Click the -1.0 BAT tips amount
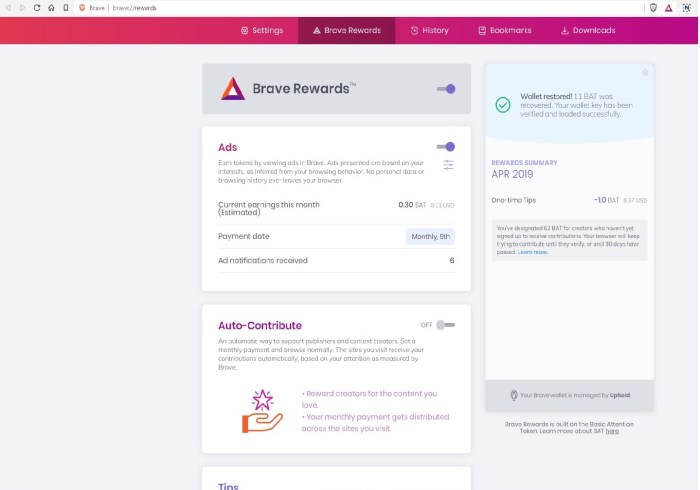Viewport: 700px width, 490px height. click(x=607, y=200)
